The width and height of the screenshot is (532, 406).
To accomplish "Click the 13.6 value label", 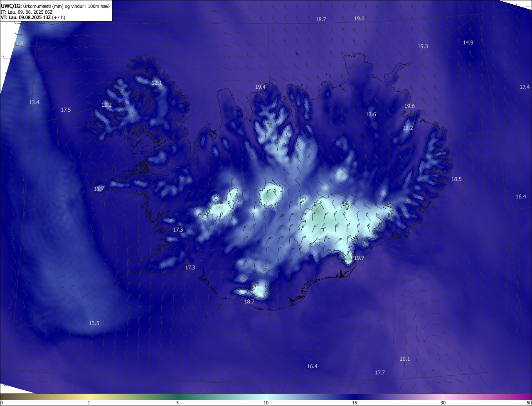I will tap(371, 114).
